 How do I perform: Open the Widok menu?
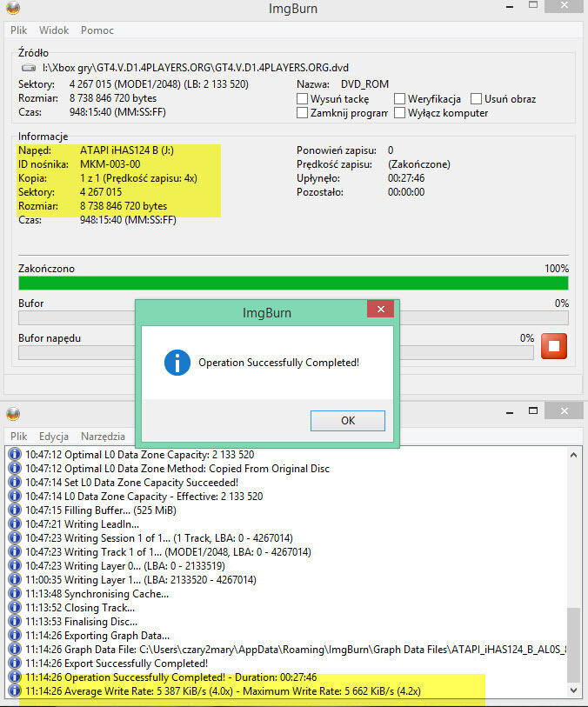click(54, 30)
